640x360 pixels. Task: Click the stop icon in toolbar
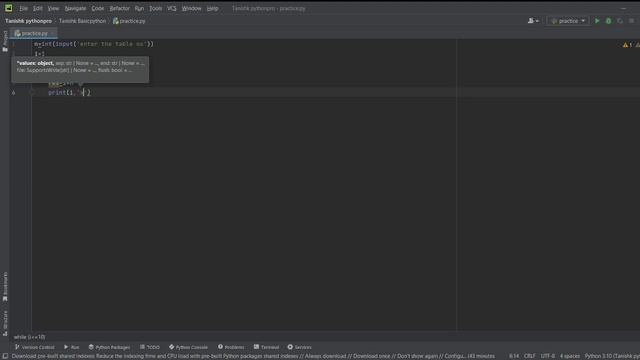[631, 21]
